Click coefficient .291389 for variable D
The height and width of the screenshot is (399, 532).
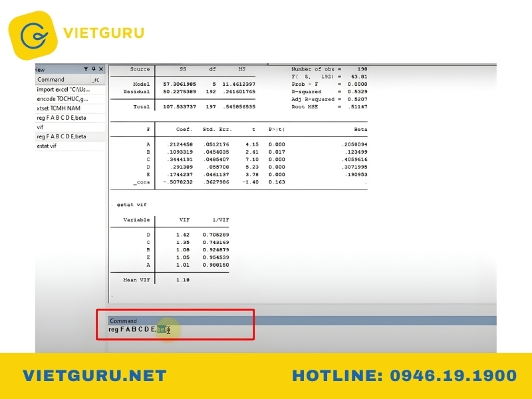click(181, 167)
